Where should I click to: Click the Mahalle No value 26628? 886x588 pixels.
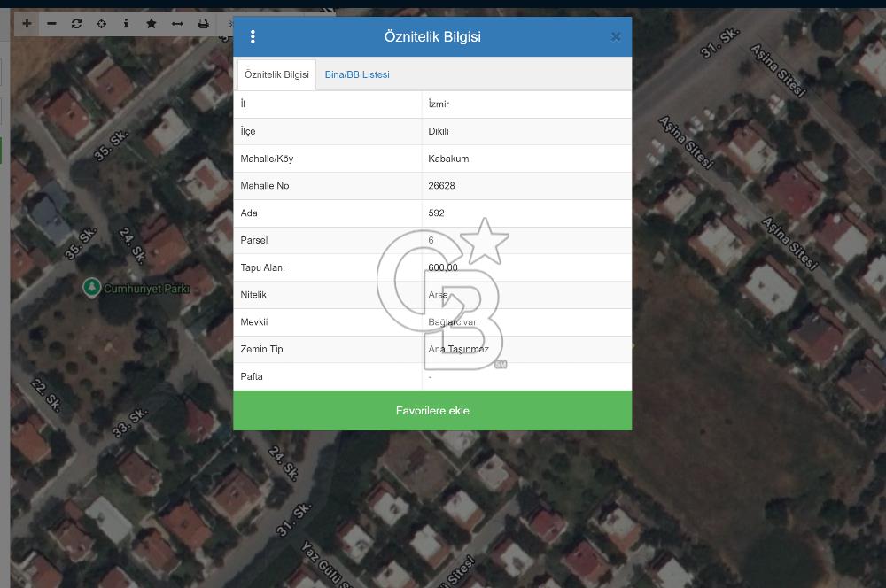point(441,186)
